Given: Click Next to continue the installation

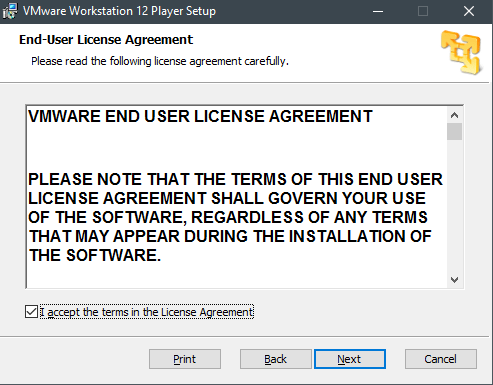Looking at the screenshot, I should click(x=350, y=359).
